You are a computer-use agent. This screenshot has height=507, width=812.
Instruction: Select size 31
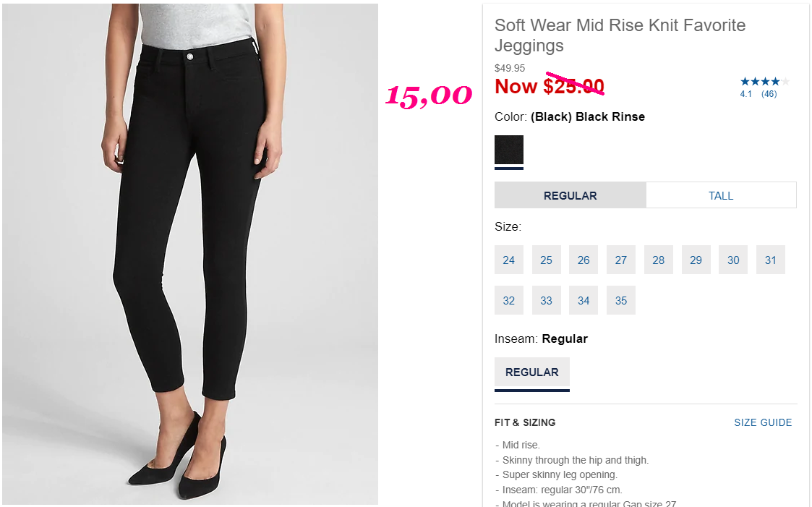[x=771, y=260]
